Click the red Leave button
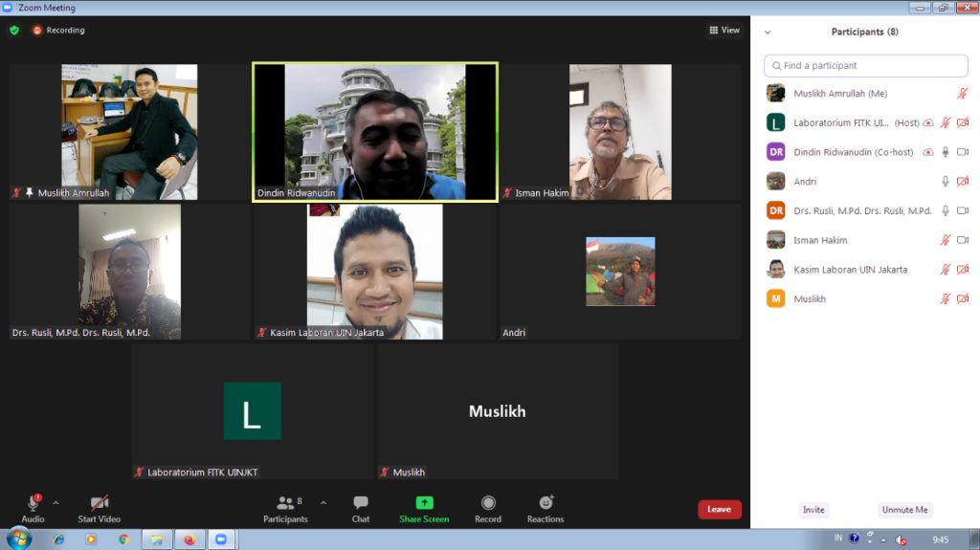The width and height of the screenshot is (980, 550). tap(719, 510)
